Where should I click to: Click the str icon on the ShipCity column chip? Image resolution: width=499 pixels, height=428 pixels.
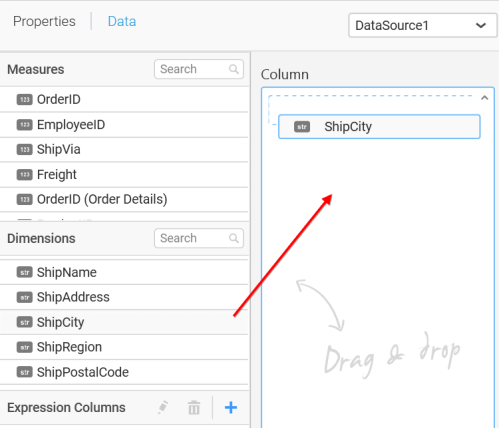tap(302, 127)
